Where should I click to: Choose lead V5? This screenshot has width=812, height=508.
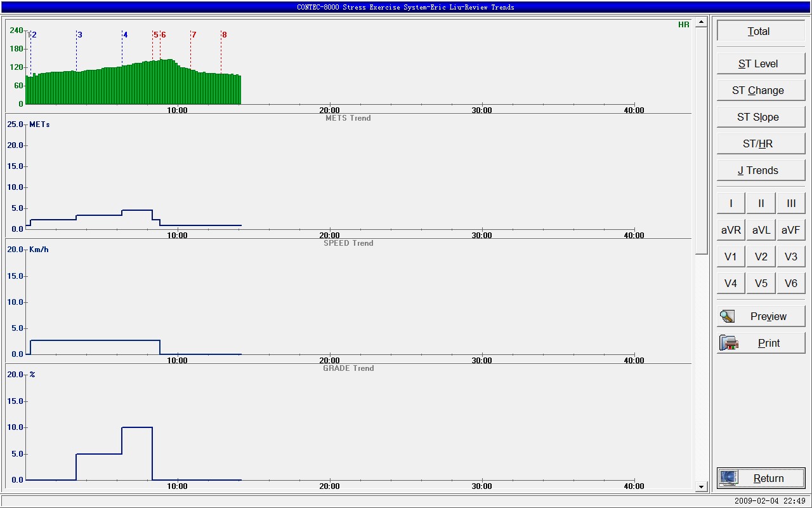coord(761,283)
